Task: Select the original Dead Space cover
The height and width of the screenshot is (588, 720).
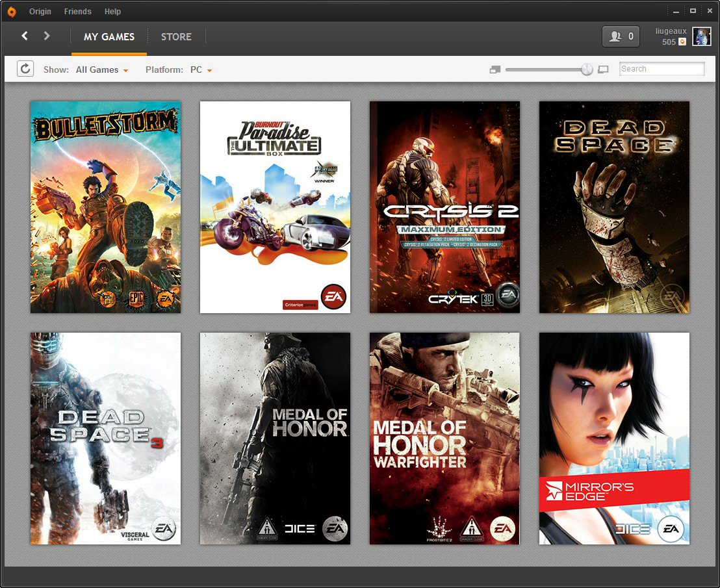Action: point(614,207)
